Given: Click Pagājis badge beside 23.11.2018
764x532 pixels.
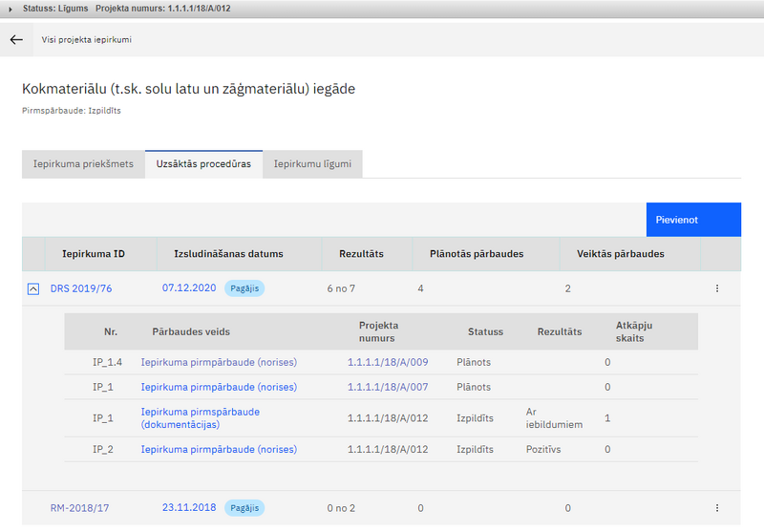Looking at the screenshot, I should coord(244,508).
